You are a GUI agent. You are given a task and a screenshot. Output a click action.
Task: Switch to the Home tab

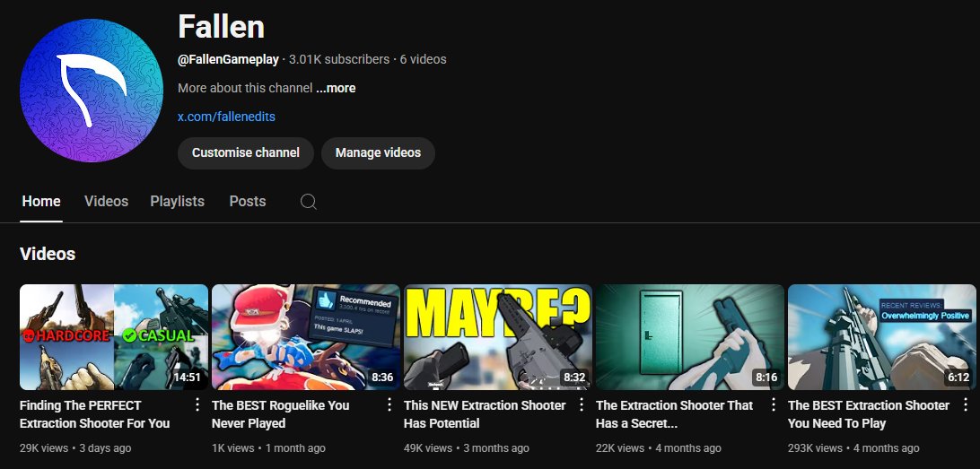click(41, 201)
